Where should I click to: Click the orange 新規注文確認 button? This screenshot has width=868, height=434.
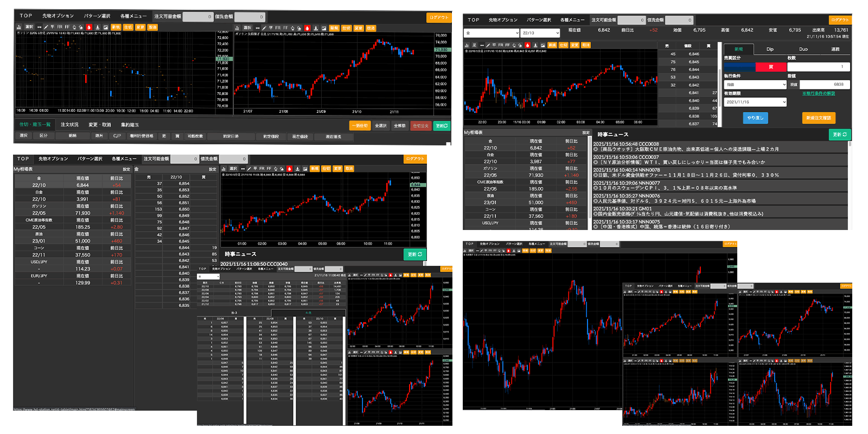click(818, 118)
